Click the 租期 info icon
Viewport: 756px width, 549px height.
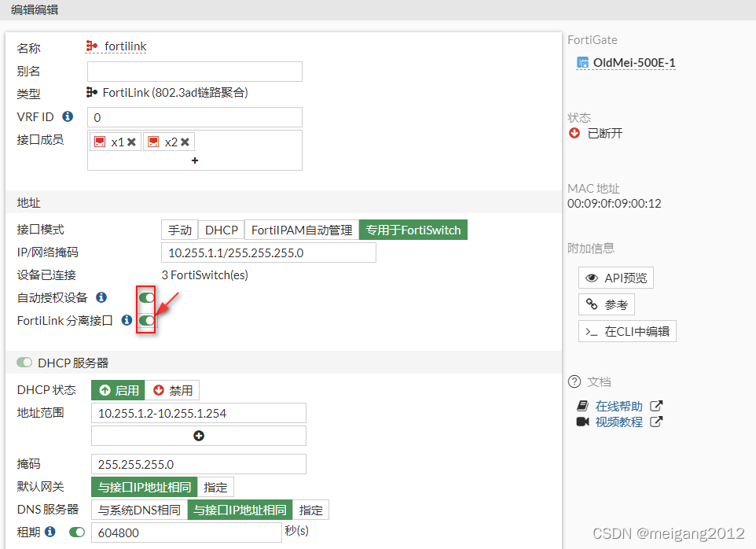click(50, 532)
